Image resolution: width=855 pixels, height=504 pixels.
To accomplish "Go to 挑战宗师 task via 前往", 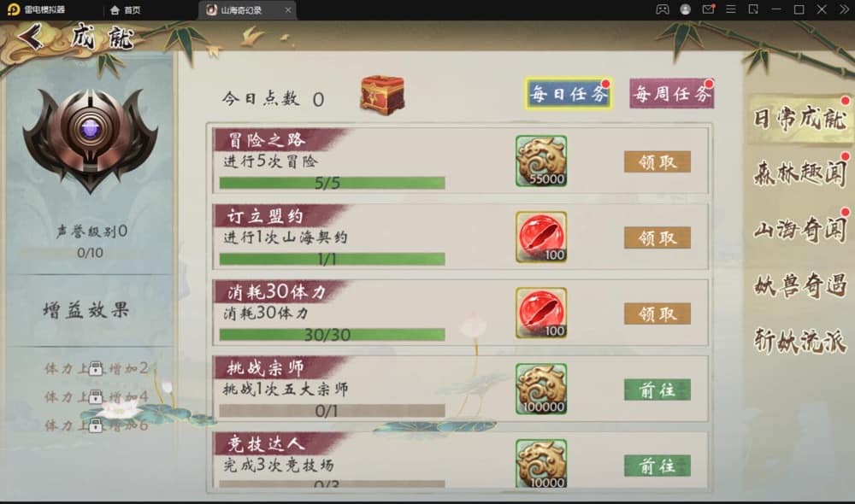I will [x=657, y=390].
